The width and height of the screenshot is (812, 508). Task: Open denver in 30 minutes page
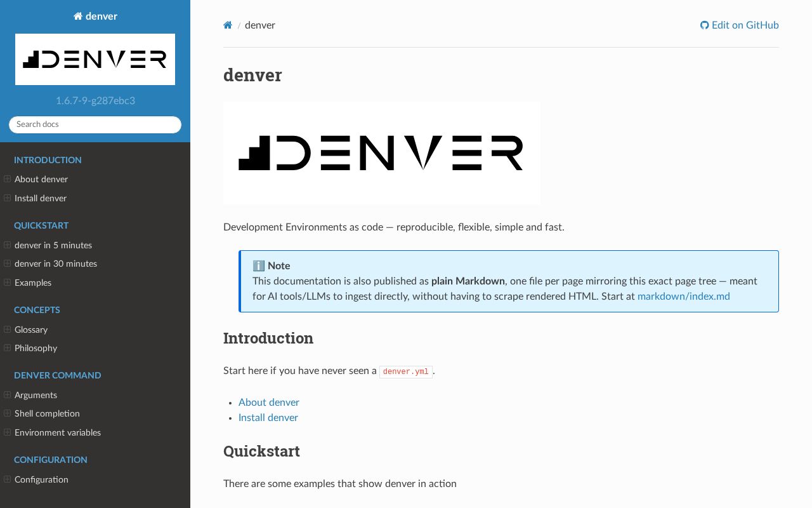click(56, 264)
